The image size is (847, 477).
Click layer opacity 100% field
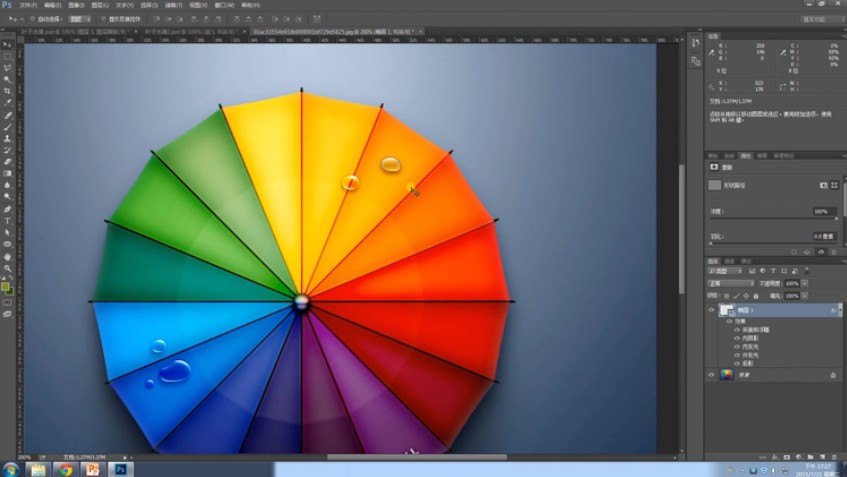792,284
